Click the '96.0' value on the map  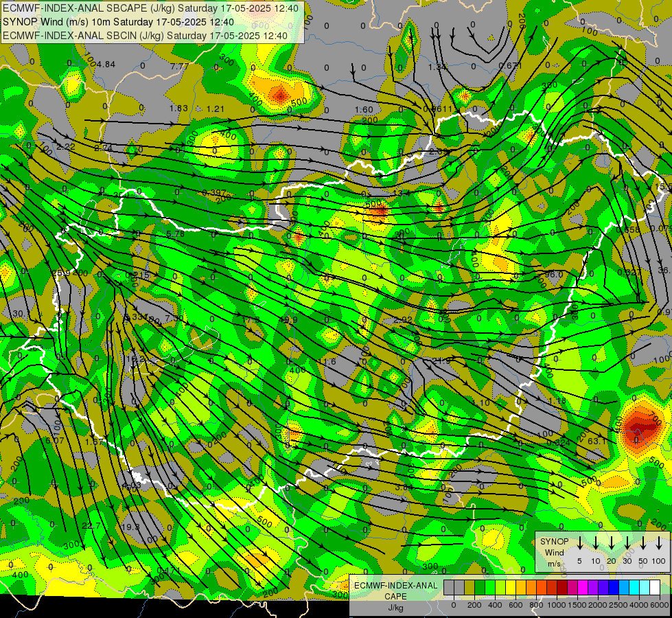coord(553,275)
